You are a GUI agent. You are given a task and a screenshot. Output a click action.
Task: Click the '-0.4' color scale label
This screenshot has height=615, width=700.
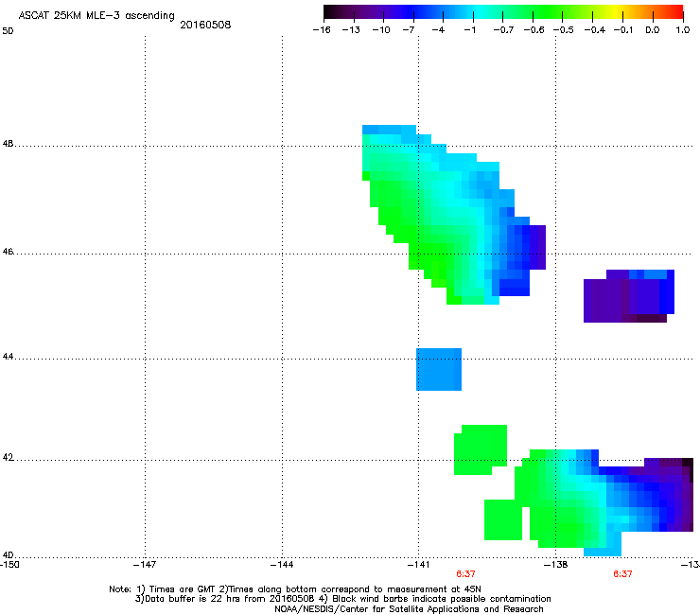pyautogui.click(x=595, y=30)
